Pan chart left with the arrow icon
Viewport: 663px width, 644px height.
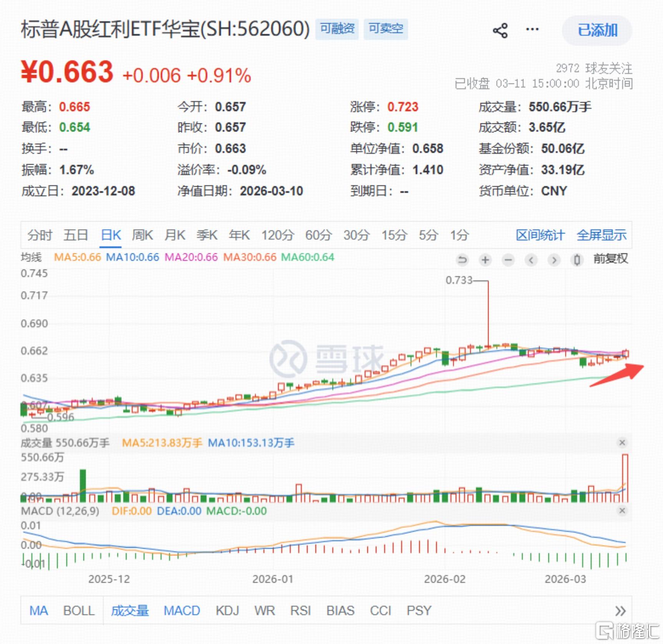pos(531,260)
